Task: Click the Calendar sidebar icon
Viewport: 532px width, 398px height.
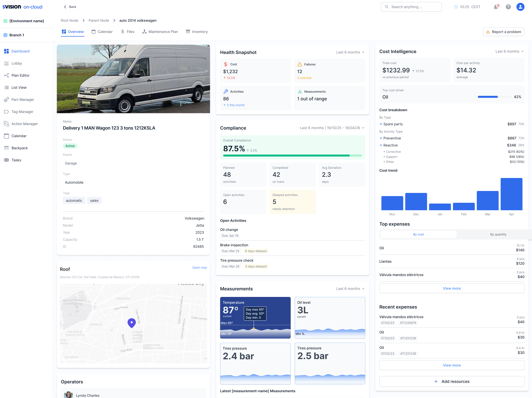Action: click(x=6, y=136)
